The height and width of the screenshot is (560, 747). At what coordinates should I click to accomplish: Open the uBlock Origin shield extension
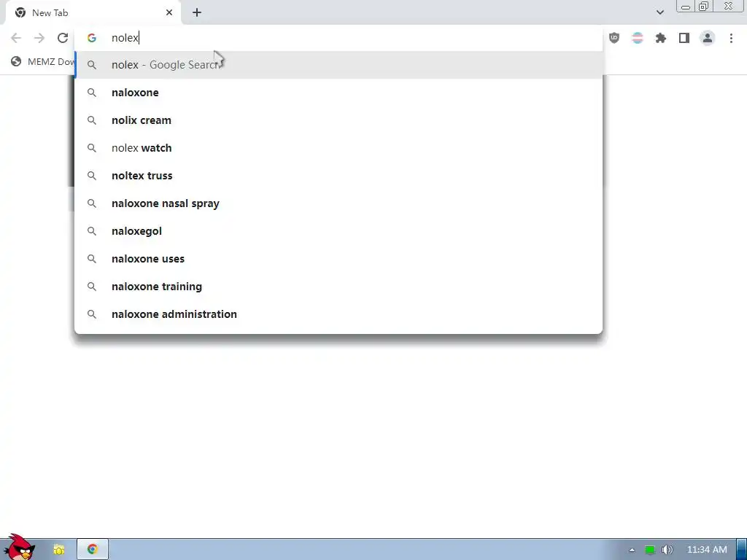click(614, 38)
